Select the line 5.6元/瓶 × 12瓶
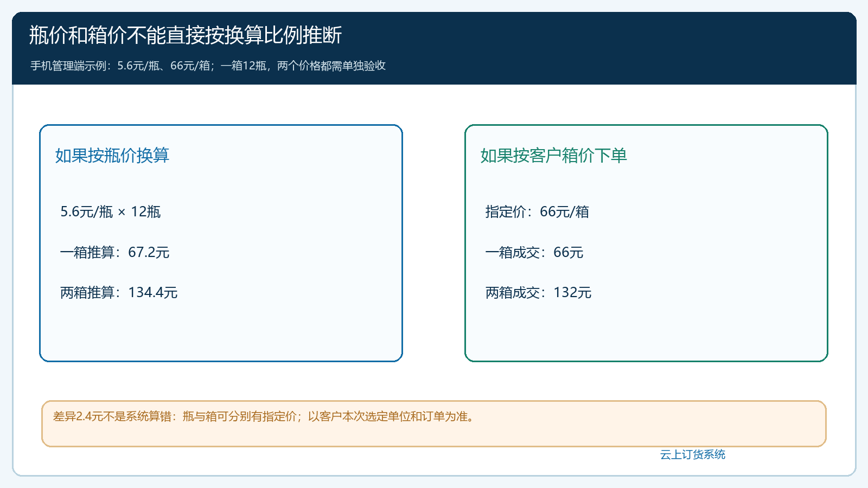Viewport: 868px width, 488px height. (x=111, y=211)
